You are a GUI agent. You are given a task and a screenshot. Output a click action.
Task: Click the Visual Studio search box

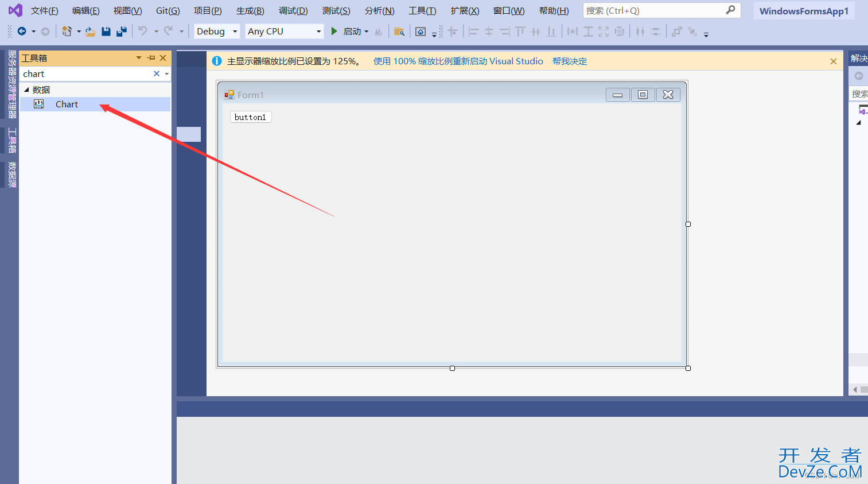(x=654, y=11)
